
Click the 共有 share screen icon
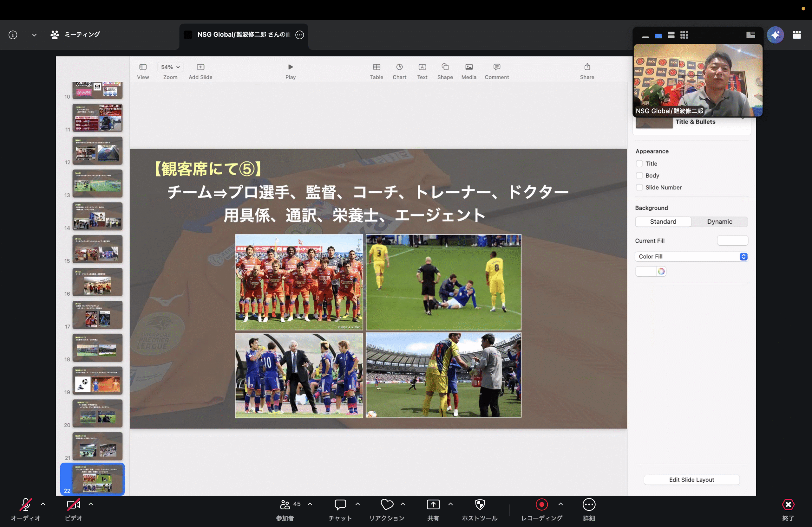433,505
